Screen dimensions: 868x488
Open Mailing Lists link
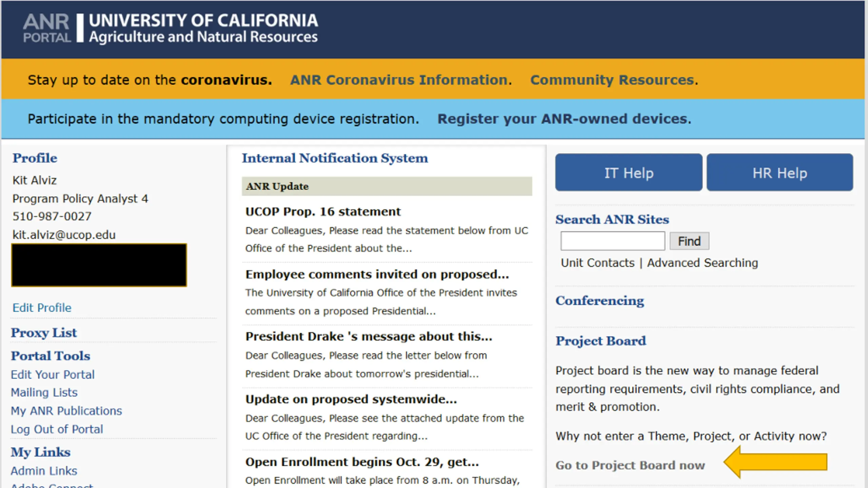click(44, 392)
